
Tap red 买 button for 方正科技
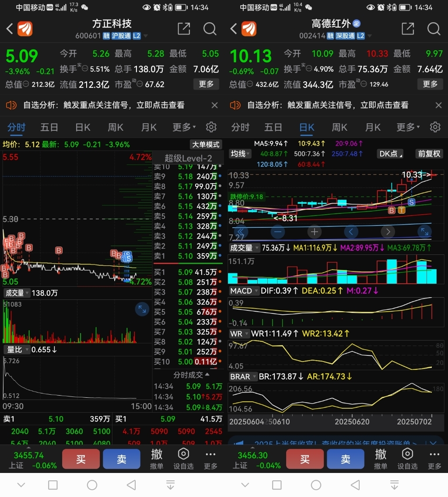[x=81, y=459]
